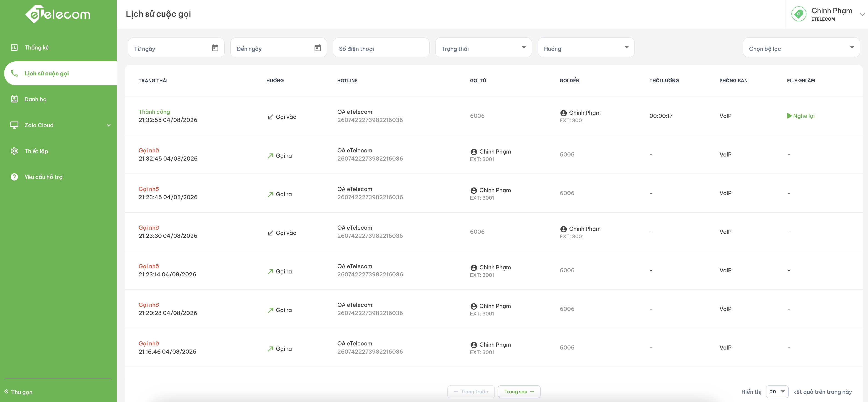Open the Chọn bộ lọc filter dropdown

(x=801, y=47)
